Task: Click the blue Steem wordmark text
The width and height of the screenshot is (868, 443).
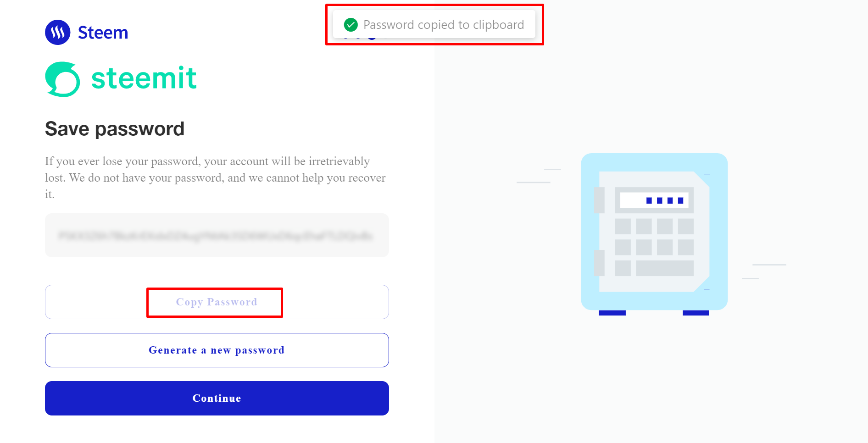Action: point(103,33)
